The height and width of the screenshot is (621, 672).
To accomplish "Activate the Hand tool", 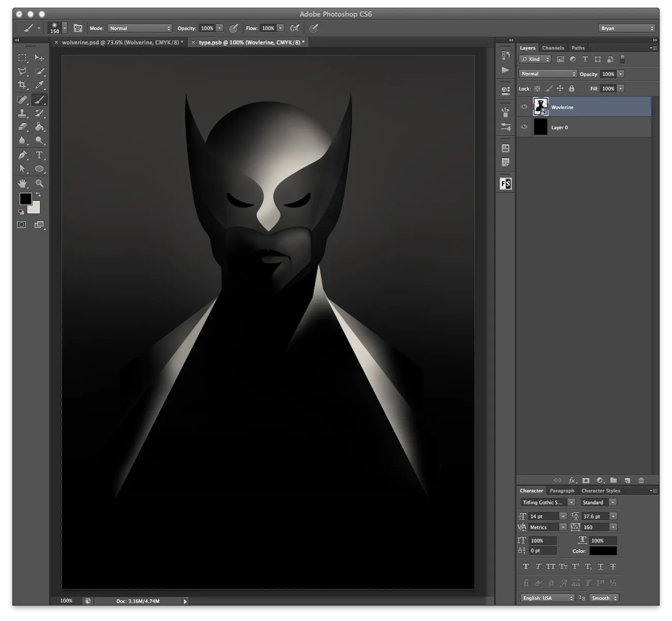I will (22, 183).
